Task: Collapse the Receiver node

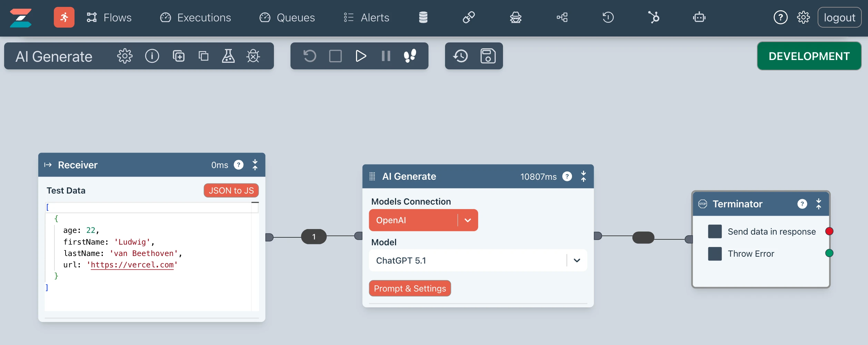Action: [x=255, y=165]
